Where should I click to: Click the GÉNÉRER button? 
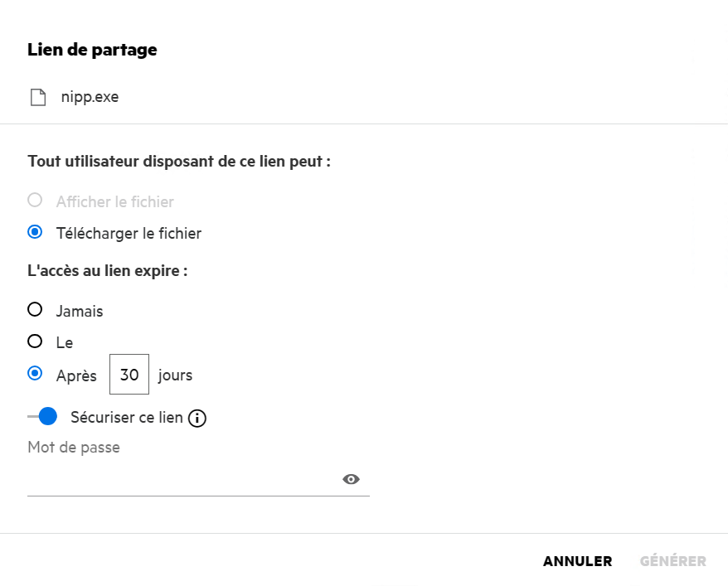[x=672, y=561]
